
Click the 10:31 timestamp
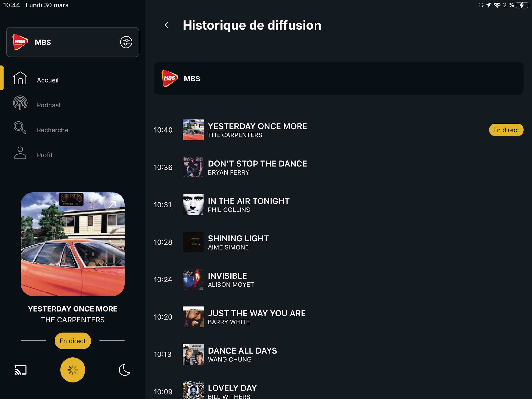tap(163, 205)
